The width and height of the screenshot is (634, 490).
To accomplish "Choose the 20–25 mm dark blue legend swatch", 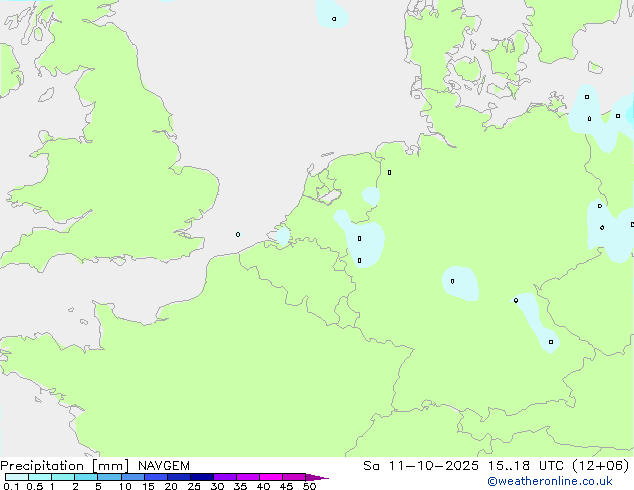I will (179, 477).
